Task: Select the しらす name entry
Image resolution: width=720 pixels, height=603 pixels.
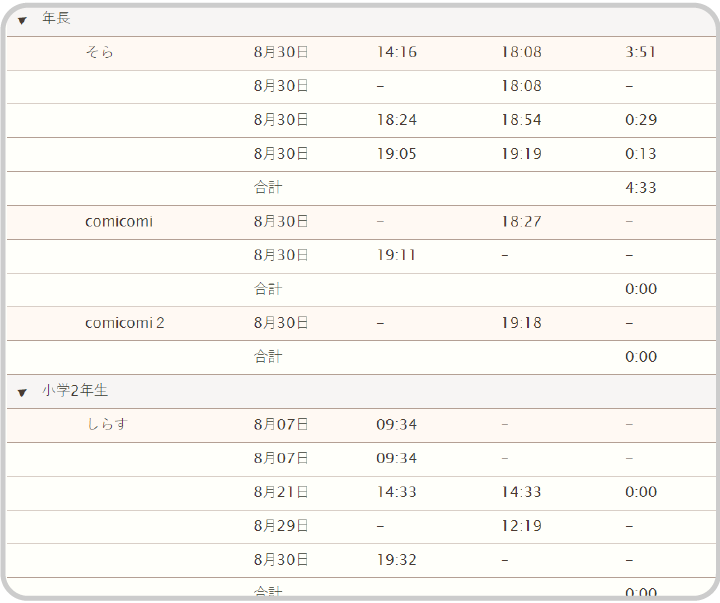Action: [x=107, y=424]
